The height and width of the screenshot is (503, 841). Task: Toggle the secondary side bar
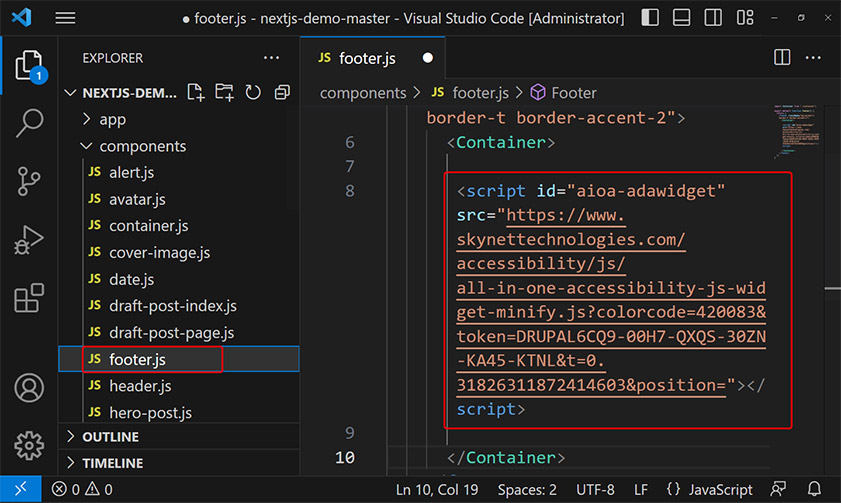tap(713, 18)
